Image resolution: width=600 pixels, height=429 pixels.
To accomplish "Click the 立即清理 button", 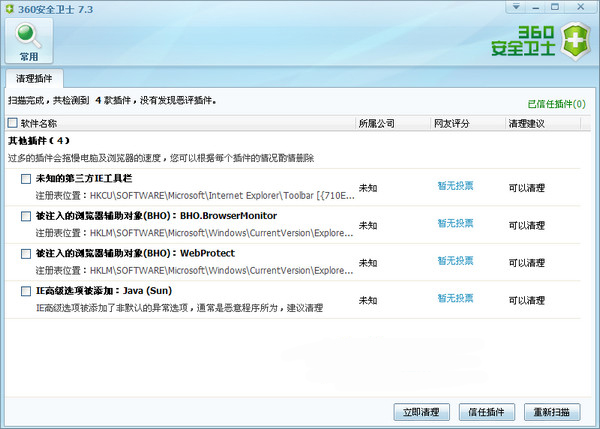I will [421, 412].
